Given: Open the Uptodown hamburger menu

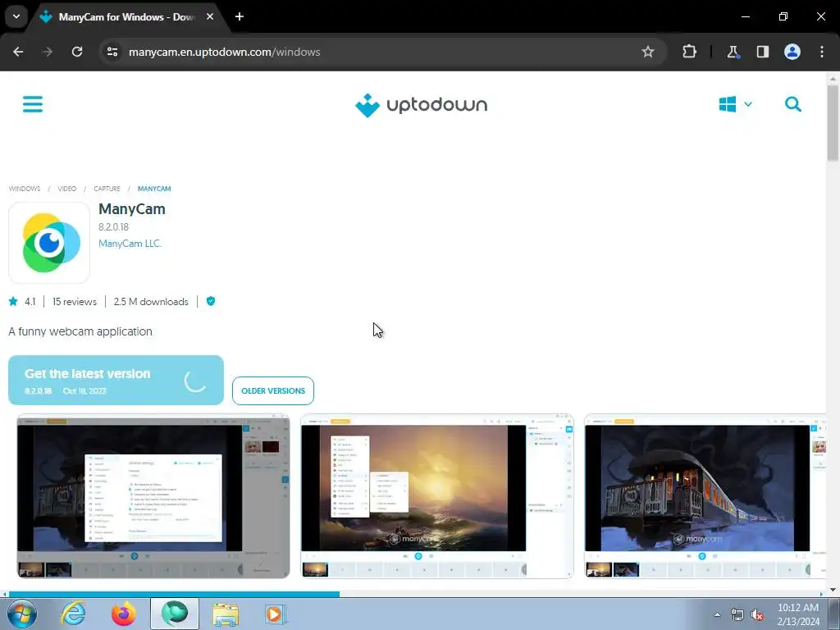Looking at the screenshot, I should (33, 104).
